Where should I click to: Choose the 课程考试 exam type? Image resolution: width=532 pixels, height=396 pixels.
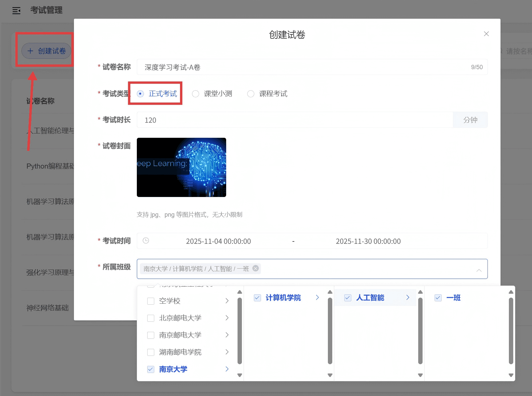[251, 94]
